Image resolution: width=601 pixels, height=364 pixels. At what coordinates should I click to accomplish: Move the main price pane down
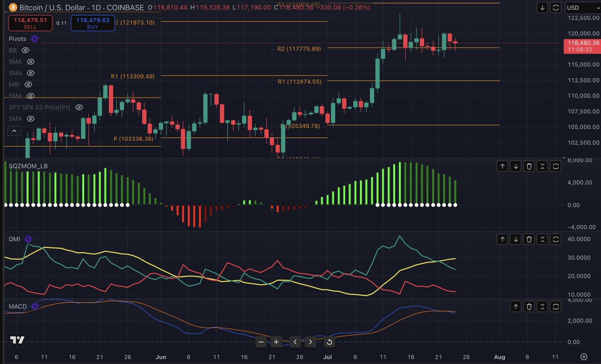coord(542,8)
